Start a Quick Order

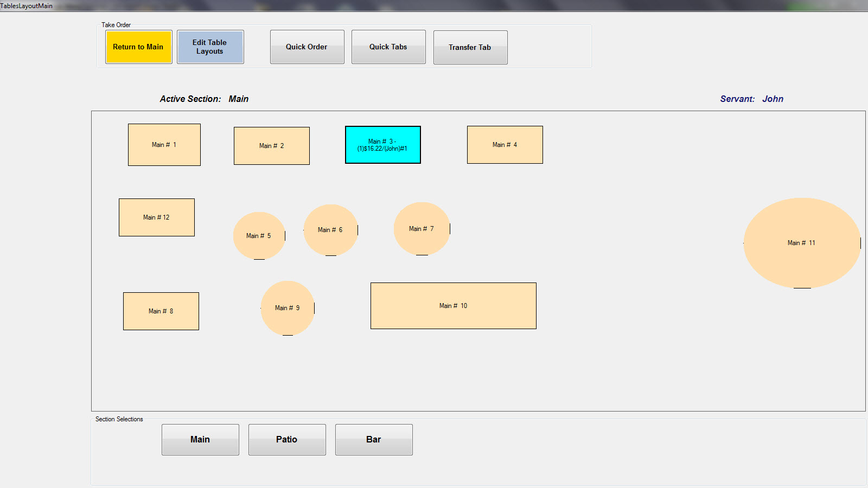pyautogui.click(x=307, y=47)
